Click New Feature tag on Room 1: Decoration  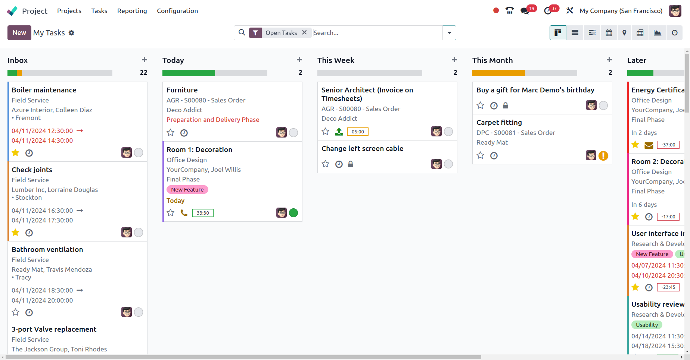tap(187, 190)
